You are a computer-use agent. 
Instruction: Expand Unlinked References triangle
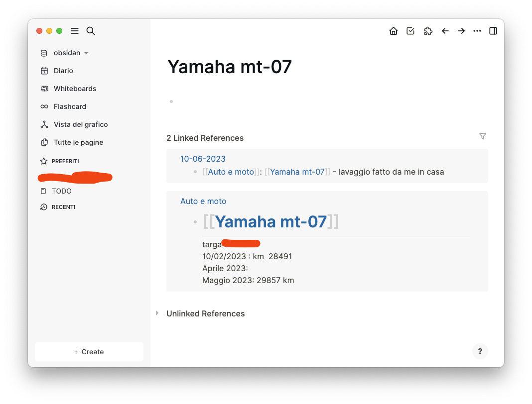tap(157, 313)
